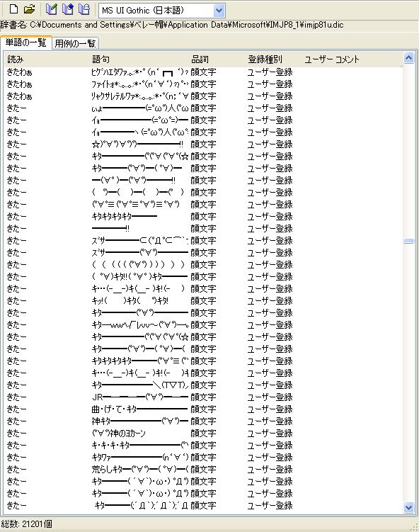
Task: Click the edit word book icon with blue mark
Action: (68, 9)
